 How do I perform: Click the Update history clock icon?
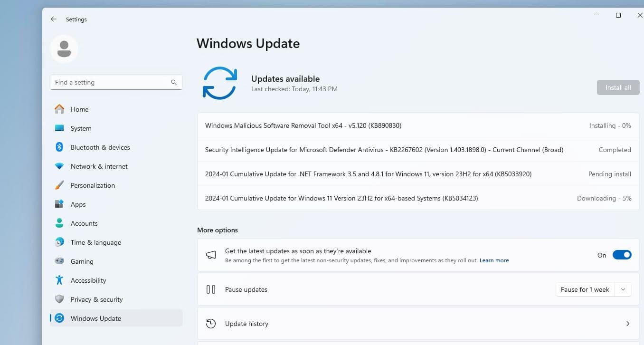211,324
